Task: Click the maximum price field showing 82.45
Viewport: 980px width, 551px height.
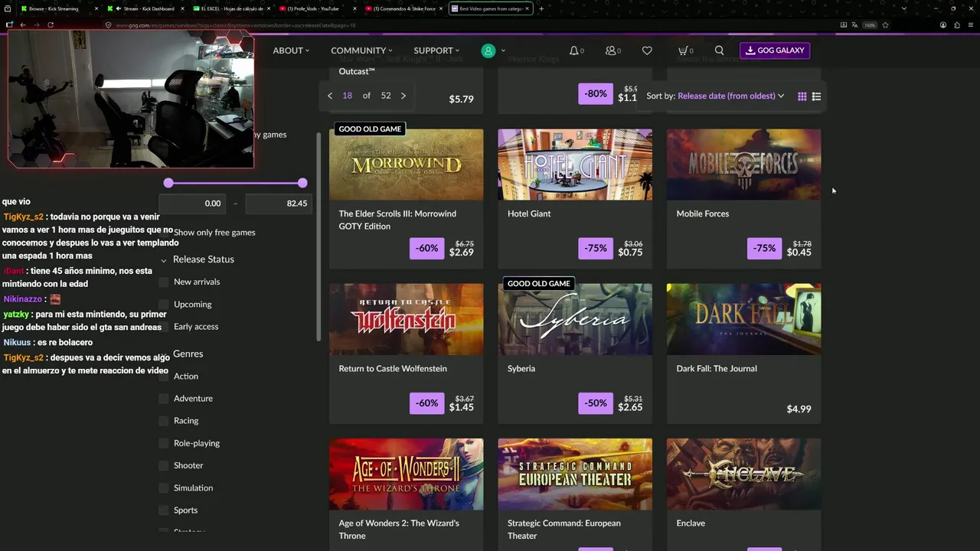Action: coord(278,204)
